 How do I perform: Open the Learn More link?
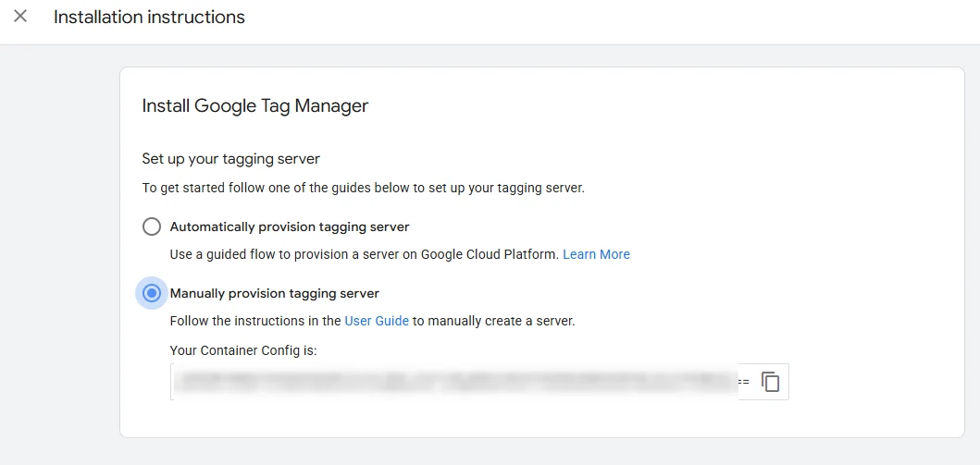(596, 254)
